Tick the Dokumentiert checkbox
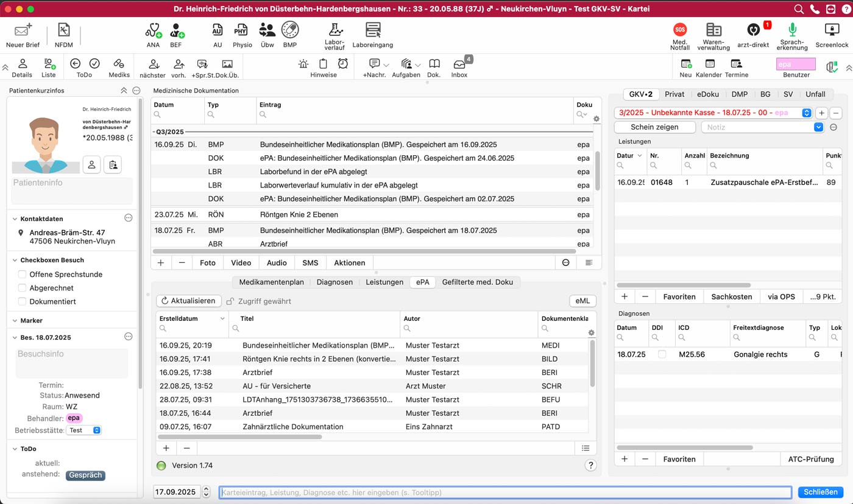Image resolution: width=853 pixels, height=504 pixels. pos(23,301)
